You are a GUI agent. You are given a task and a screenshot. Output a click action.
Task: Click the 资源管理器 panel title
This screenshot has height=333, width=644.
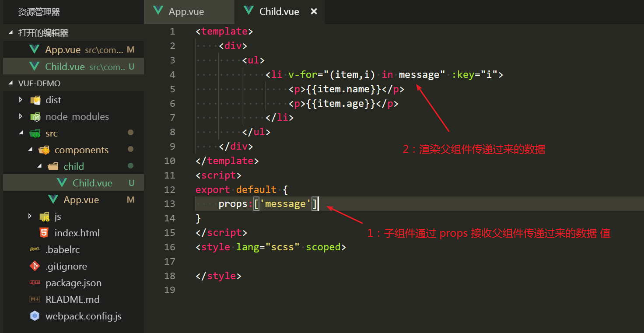(39, 12)
